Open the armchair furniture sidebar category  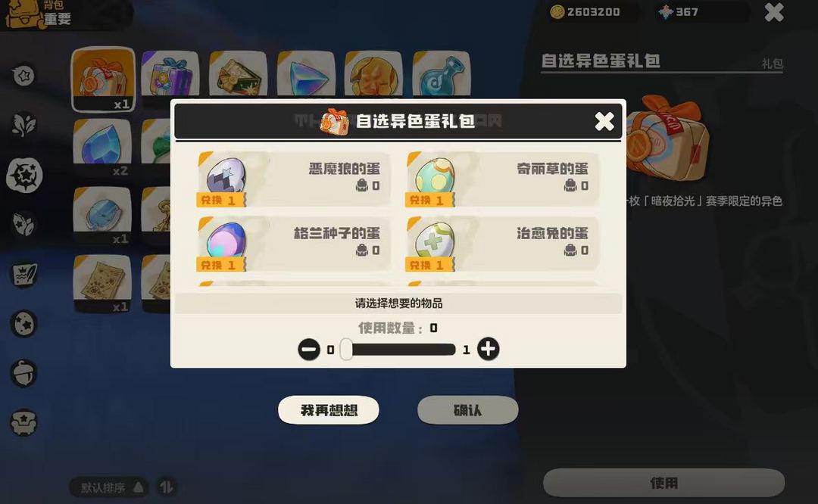click(x=24, y=422)
